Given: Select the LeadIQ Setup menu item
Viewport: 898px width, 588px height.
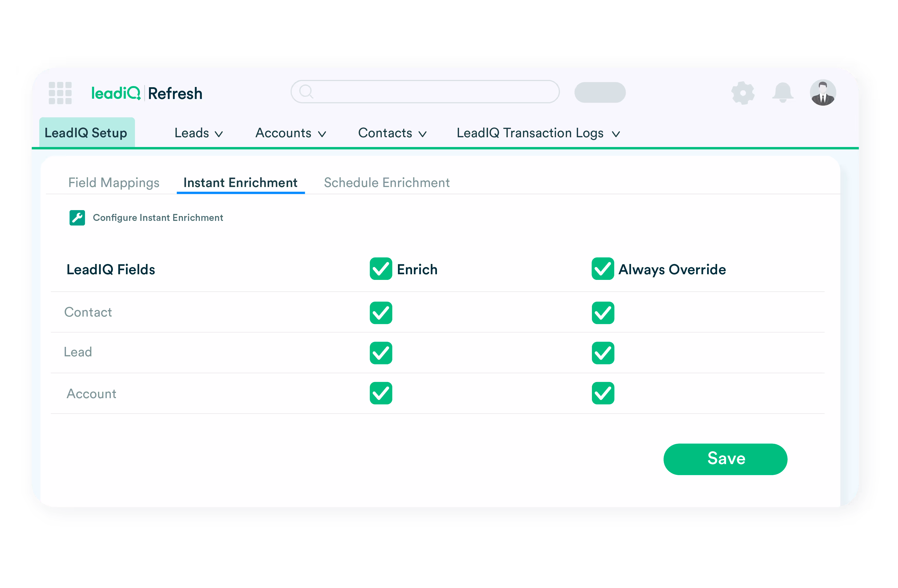Looking at the screenshot, I should [x=86, y=132].
